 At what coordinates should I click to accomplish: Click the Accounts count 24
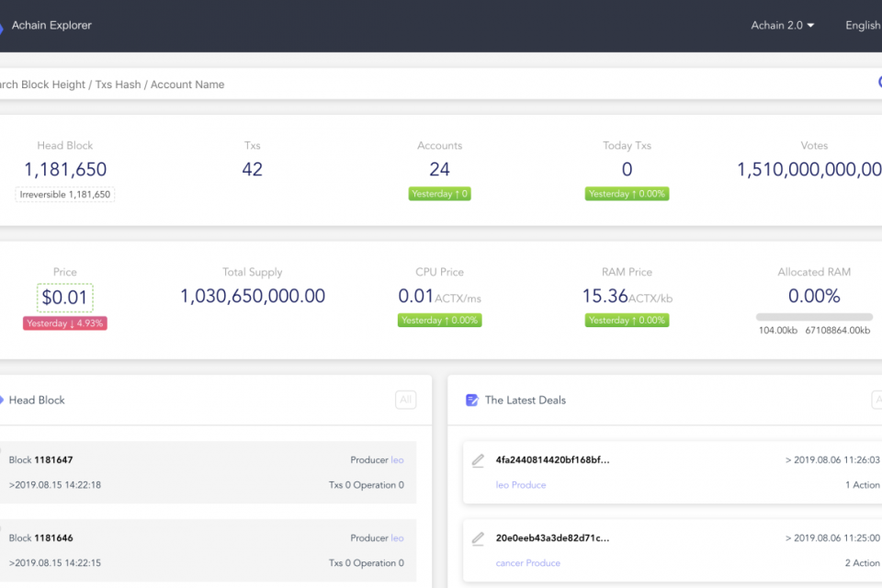click(x=439, y=169)
